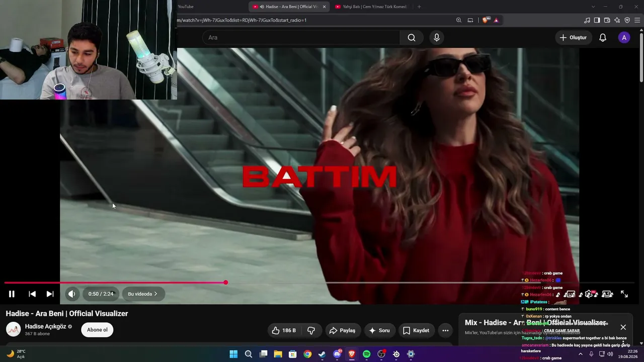
Task: Open the system tray network icon
Action: click(602, 354)
